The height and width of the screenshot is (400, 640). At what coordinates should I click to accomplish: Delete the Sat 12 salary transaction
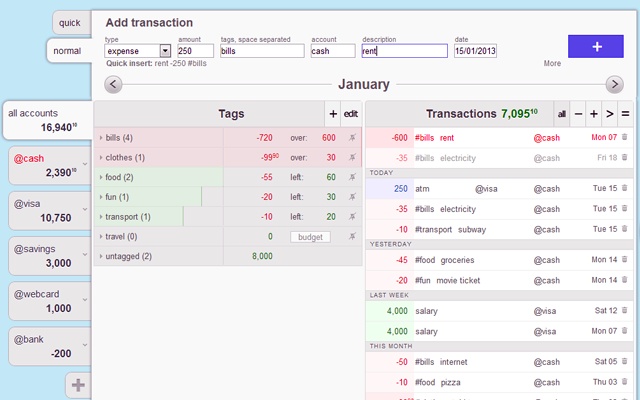tap(624, 310)
